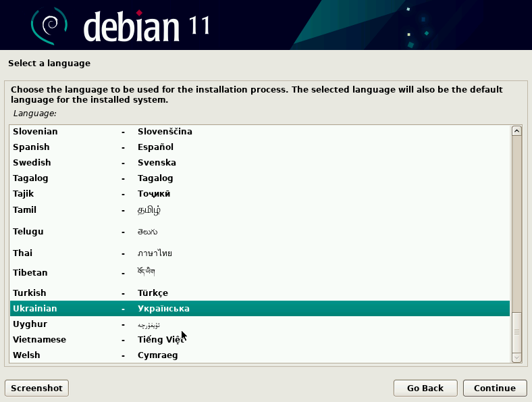Click the scrollbar up arrow
Image resolution: width=532 pixels, height=402 pixels.
tap(516, 131)
